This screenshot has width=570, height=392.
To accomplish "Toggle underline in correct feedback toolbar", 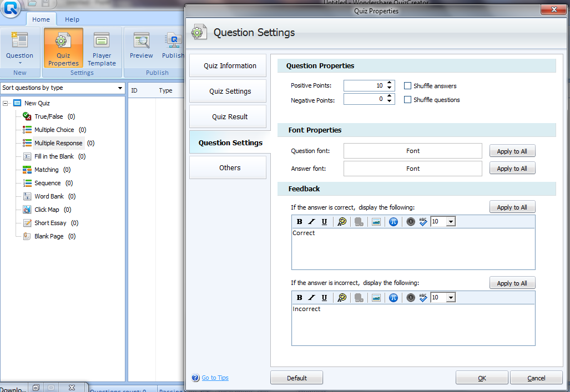I will tap(324, 222).
